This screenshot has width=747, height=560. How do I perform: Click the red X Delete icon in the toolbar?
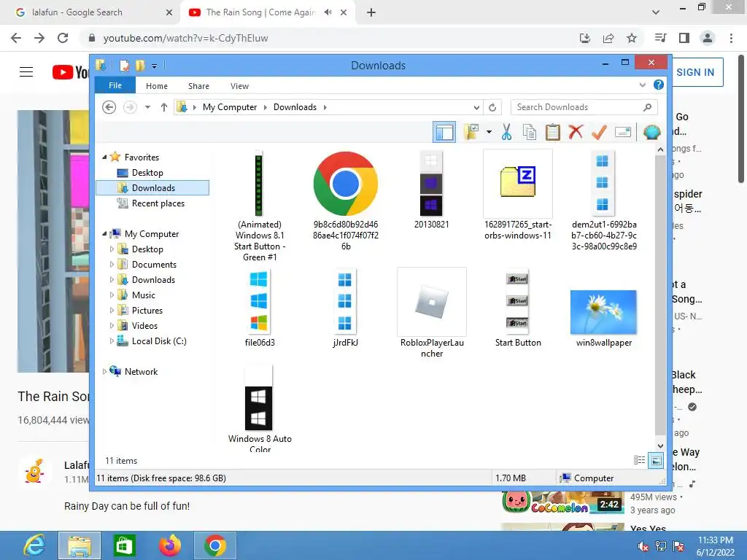(x=576, y=131)
